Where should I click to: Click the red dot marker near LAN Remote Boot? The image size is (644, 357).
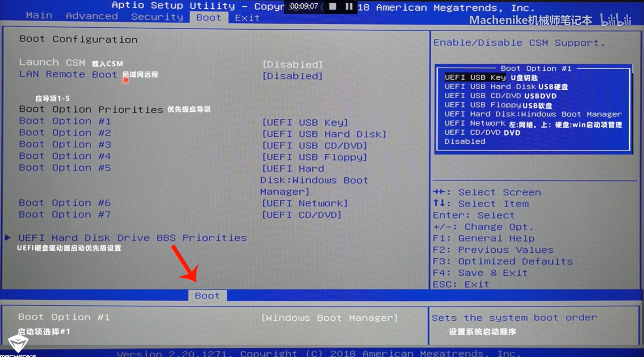pyautogui.click(x=126, y=80)
